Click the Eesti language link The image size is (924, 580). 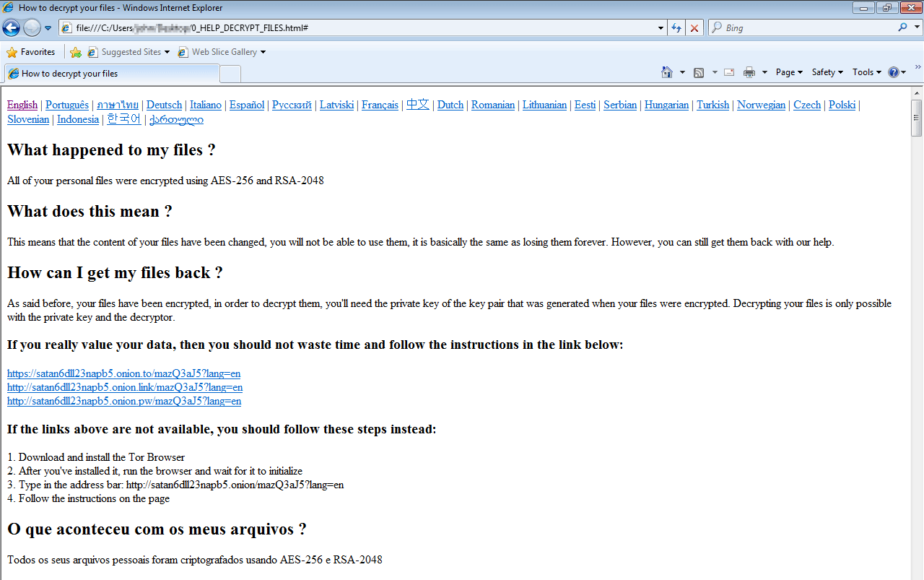(585, 105)
